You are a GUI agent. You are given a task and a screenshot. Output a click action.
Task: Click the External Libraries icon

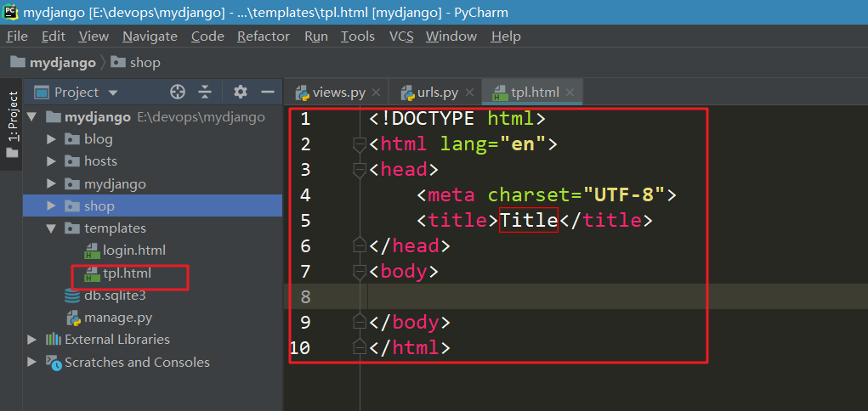[x=54, y=340]
